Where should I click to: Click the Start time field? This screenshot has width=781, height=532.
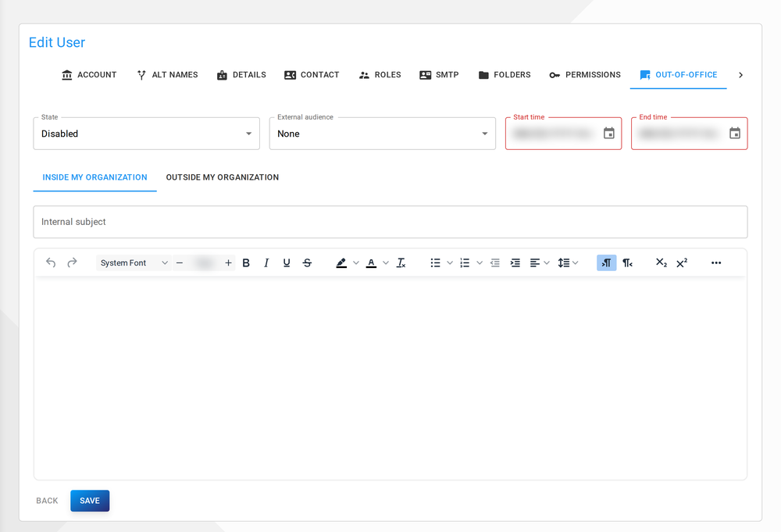pyautogui.click(x=563, y=134)
